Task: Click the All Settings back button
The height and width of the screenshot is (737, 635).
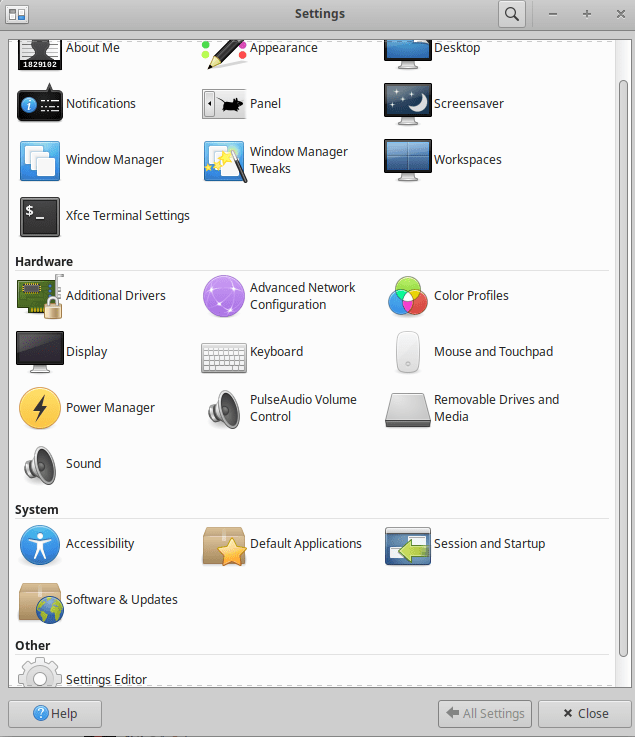Action: click(485, 713)
